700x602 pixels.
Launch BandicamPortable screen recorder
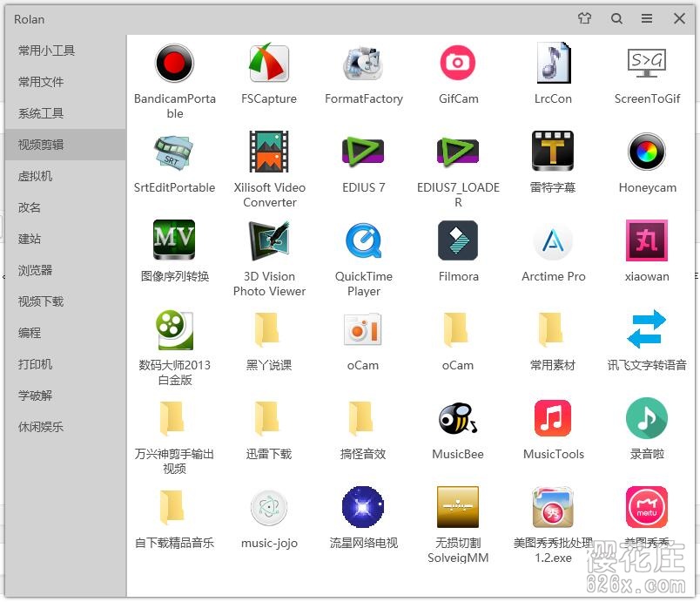point(174,63)
